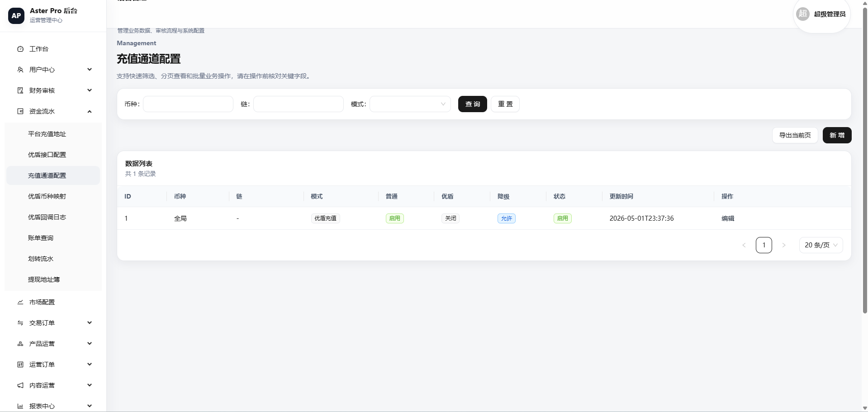Click the 产品运营 icon

pos(20,344)
